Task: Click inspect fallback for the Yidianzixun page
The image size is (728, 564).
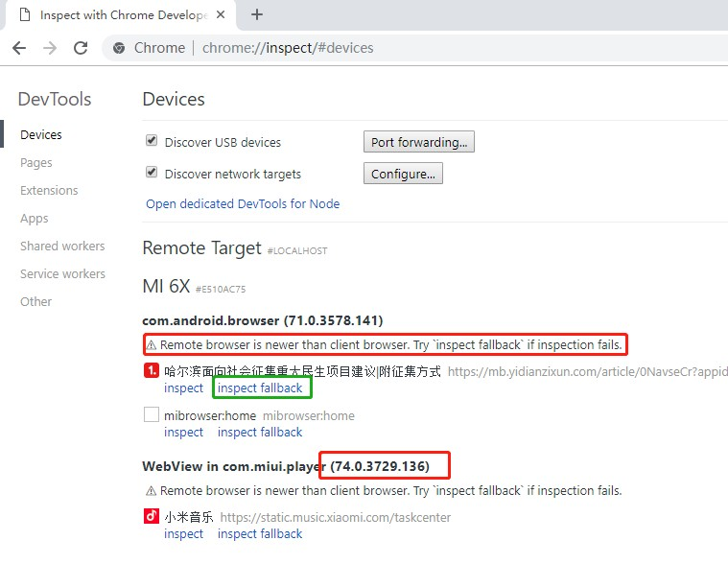Action: point(260,388)
